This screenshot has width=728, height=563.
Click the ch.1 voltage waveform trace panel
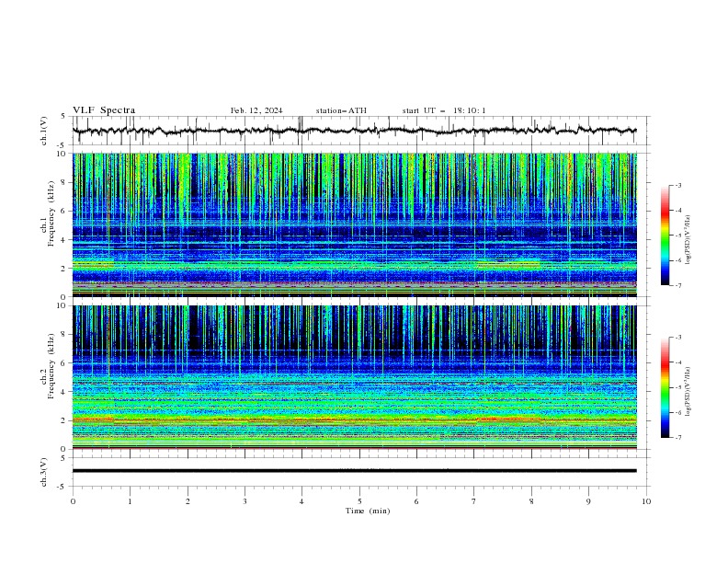[361, 131]
